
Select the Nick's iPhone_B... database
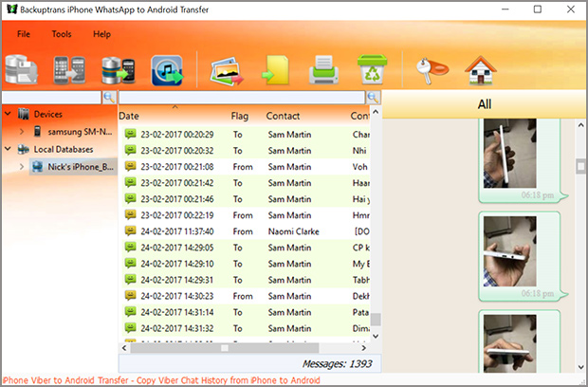[x=81, y=167]
